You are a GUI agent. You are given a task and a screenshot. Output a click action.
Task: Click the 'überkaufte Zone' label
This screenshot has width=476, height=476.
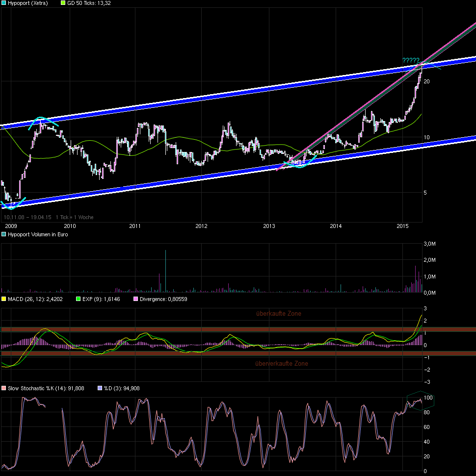[x=279, y=314]
